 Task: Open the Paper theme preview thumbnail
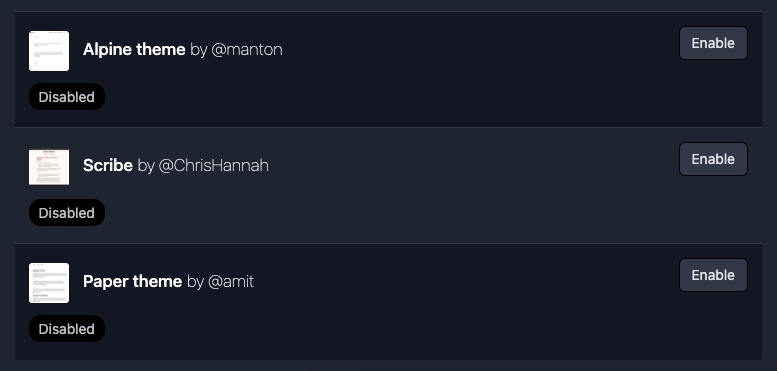(x=49, y=283)
